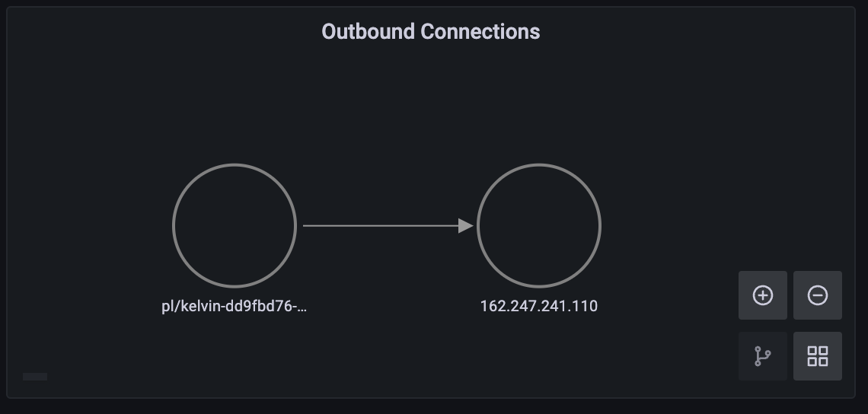Image resolution: width=868 pixels, height=414 pixels.
Task: Switch to the grid layout view
Action: [x=817, y=356]
